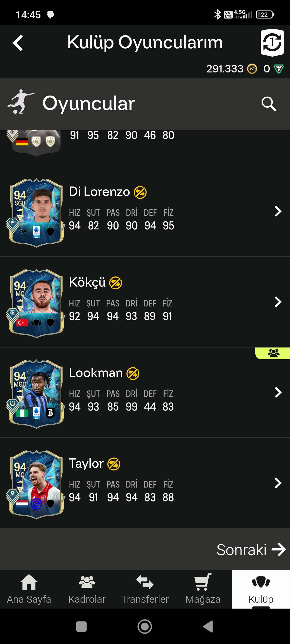
Task: Go to next page with Sonraki
Action: pyautogui.click(x=251, y=550)
